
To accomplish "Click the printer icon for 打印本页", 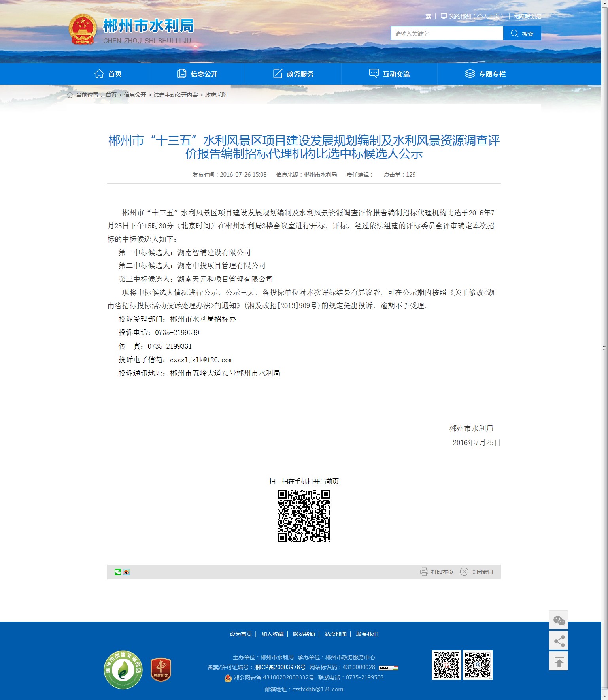I will pos(424,572).
